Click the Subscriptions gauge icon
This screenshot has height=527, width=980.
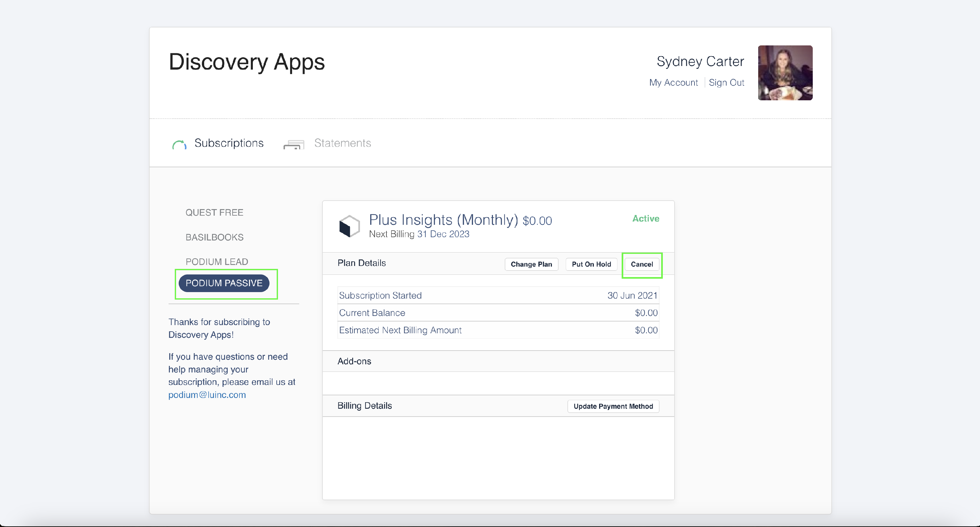tap(179, 145)
